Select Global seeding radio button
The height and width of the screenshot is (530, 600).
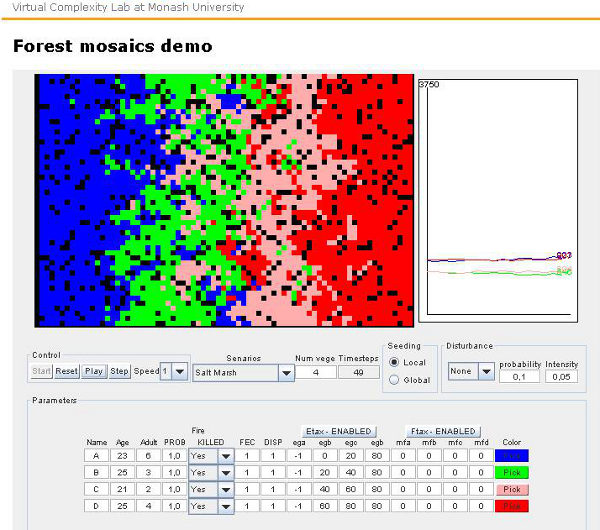pos(393,380)
